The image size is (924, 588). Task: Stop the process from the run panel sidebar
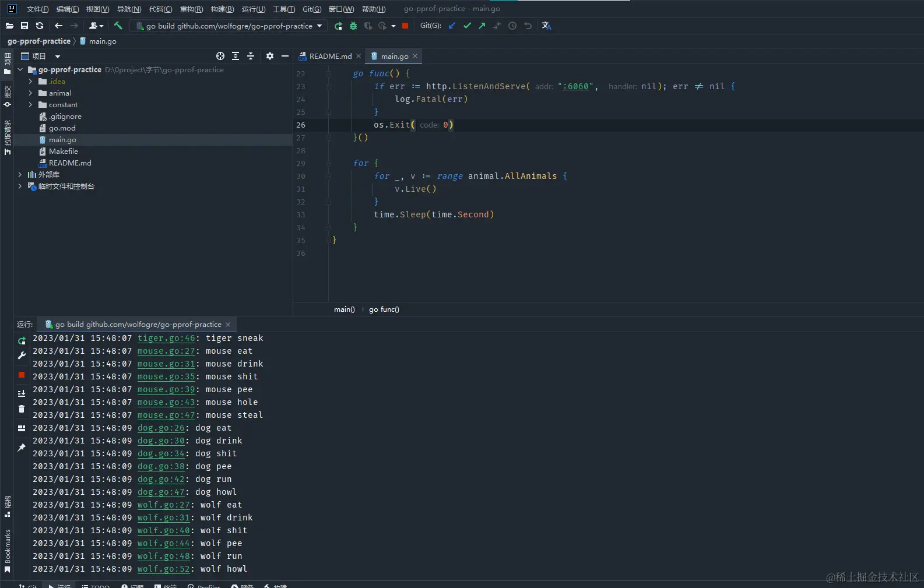point(22,375)
